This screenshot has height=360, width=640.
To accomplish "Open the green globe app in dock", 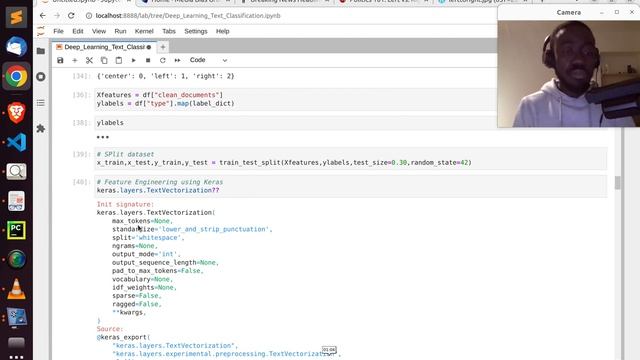I will [x=16, y=260].
